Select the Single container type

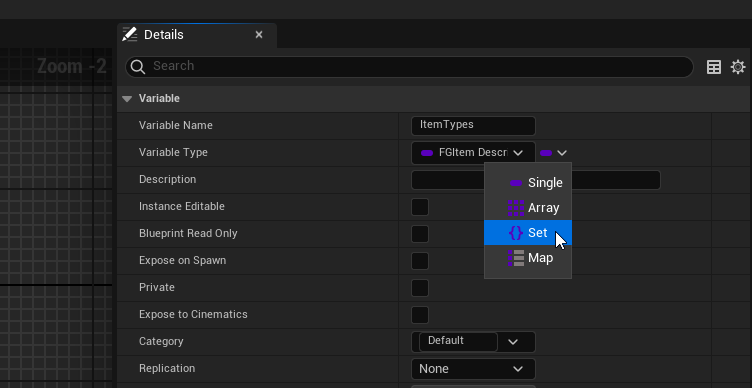click(528, 183)
